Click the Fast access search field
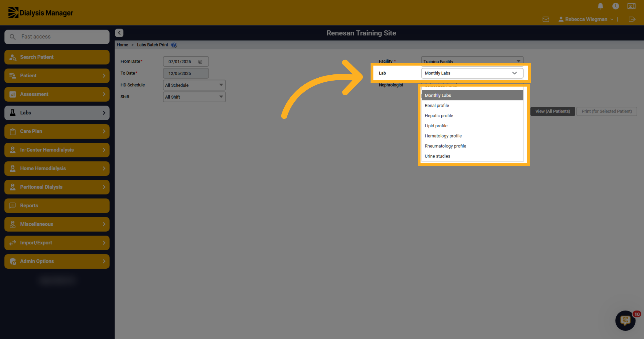The image size is (644, 339). 57,37
